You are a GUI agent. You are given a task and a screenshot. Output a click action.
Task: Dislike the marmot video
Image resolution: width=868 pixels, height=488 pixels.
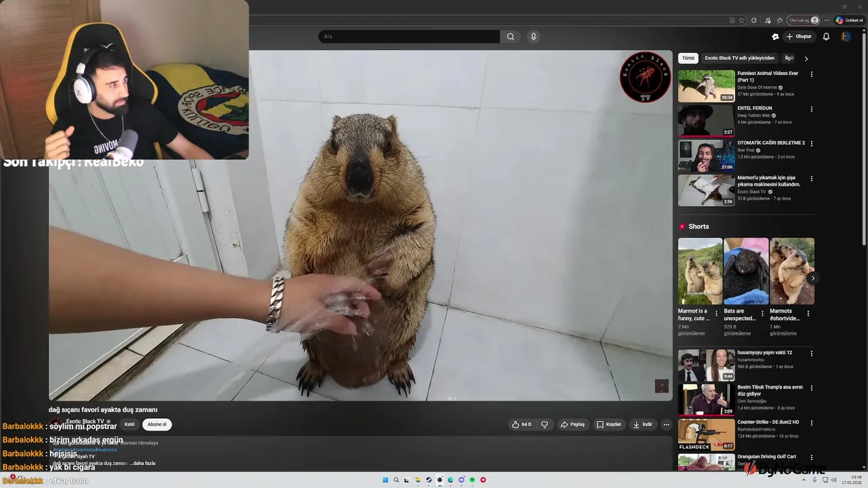point(544,424)
